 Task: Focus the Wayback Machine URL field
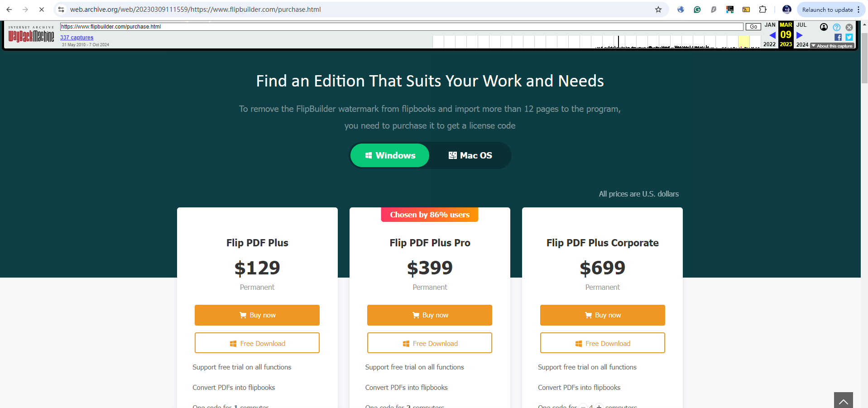(402, 27)
